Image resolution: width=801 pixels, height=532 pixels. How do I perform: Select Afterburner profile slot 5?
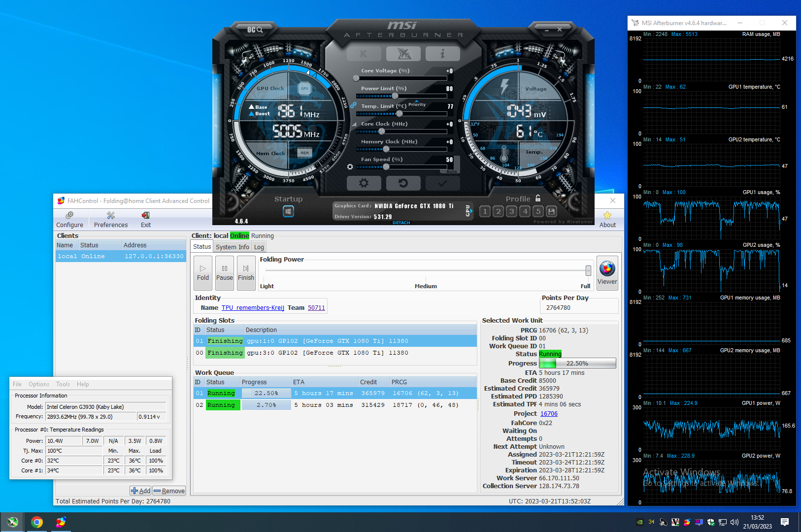tap(538, 211)
